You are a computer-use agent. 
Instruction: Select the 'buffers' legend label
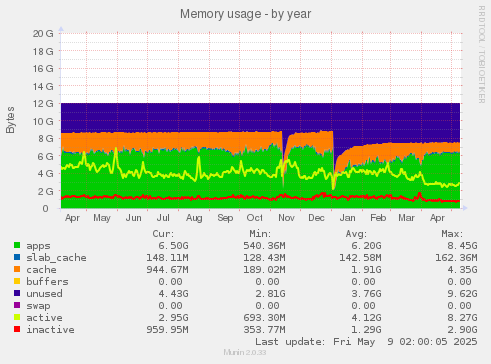47,281
